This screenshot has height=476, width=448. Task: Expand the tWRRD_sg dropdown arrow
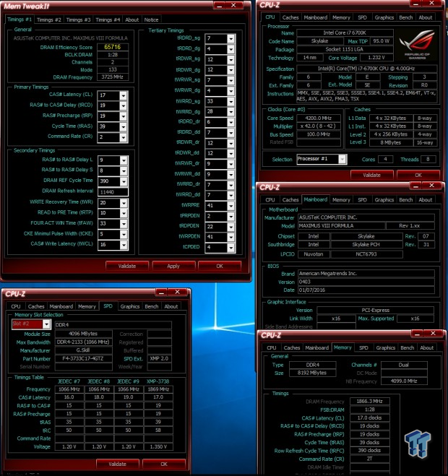point(231,101)
